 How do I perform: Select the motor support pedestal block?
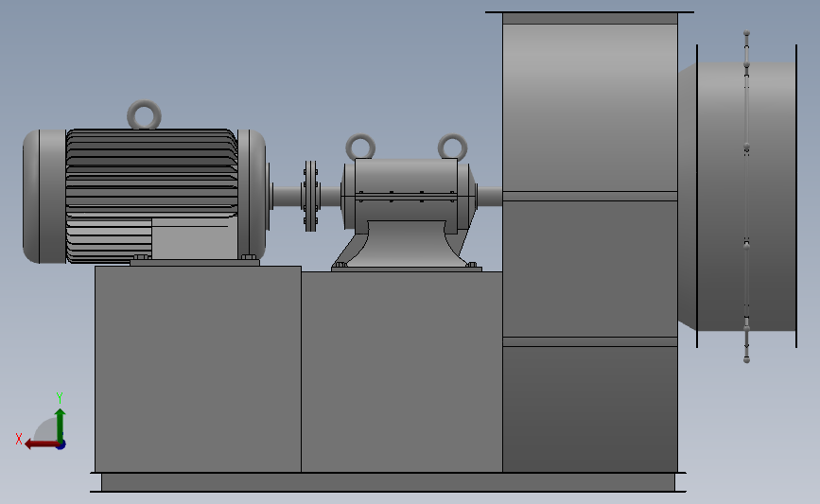click(x=198, y=369)
